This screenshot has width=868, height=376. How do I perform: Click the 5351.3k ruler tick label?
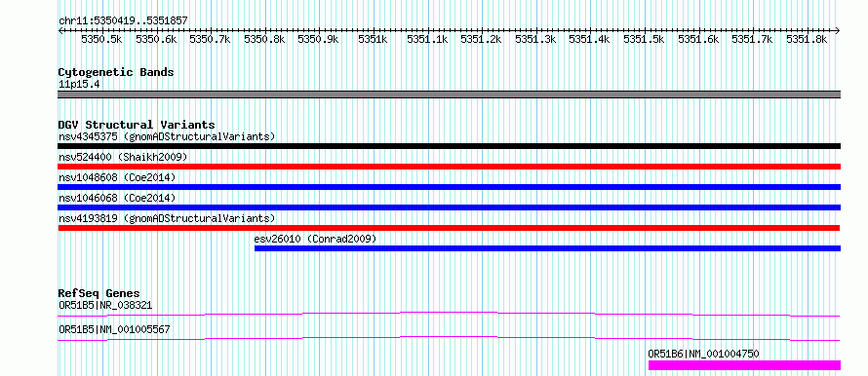pyautogui.click(x=535, y=39)
